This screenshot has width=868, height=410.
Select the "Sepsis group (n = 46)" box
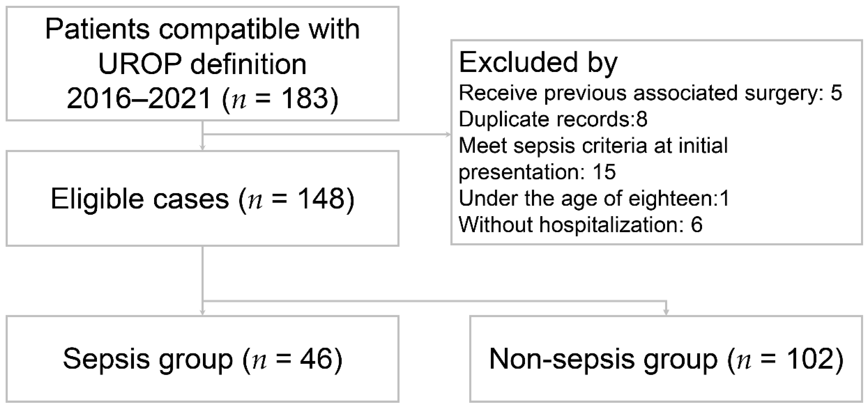tap(202, 359)
